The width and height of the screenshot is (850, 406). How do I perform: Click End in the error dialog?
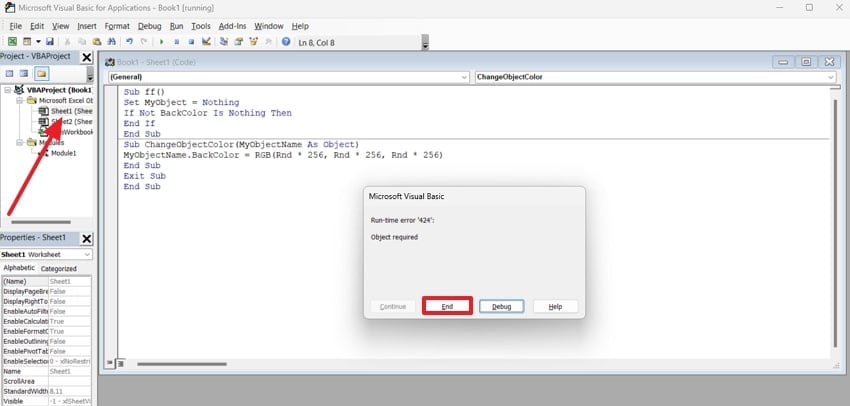pyautogui.click(x=447, y=306)
